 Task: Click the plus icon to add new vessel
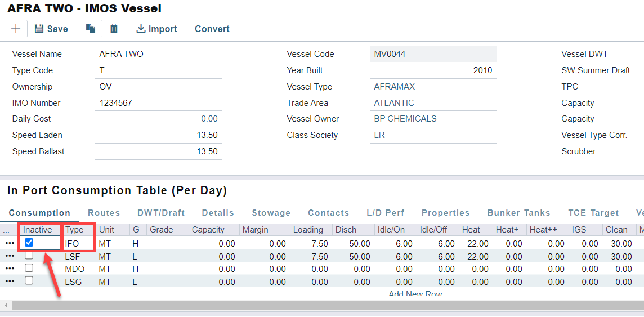(16, 29)
